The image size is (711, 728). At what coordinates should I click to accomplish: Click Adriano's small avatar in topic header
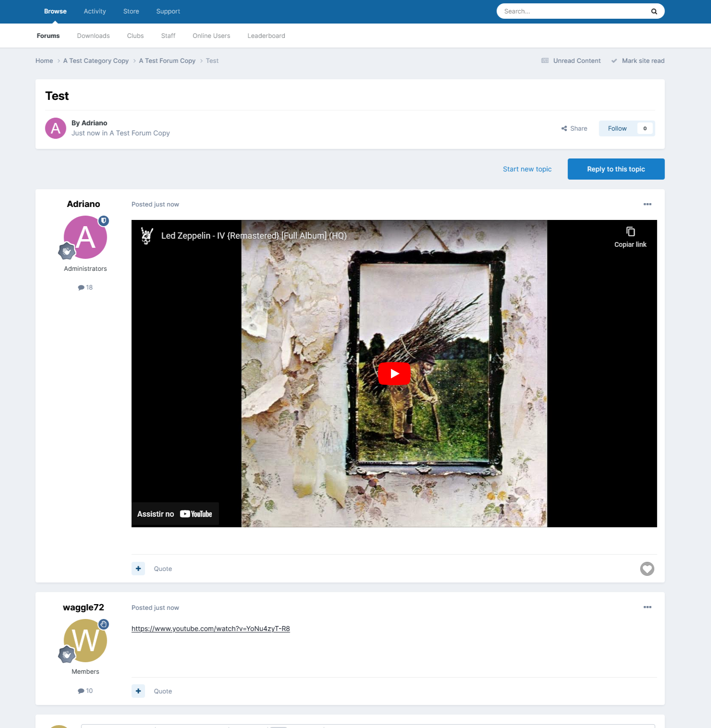click(56, 128)
